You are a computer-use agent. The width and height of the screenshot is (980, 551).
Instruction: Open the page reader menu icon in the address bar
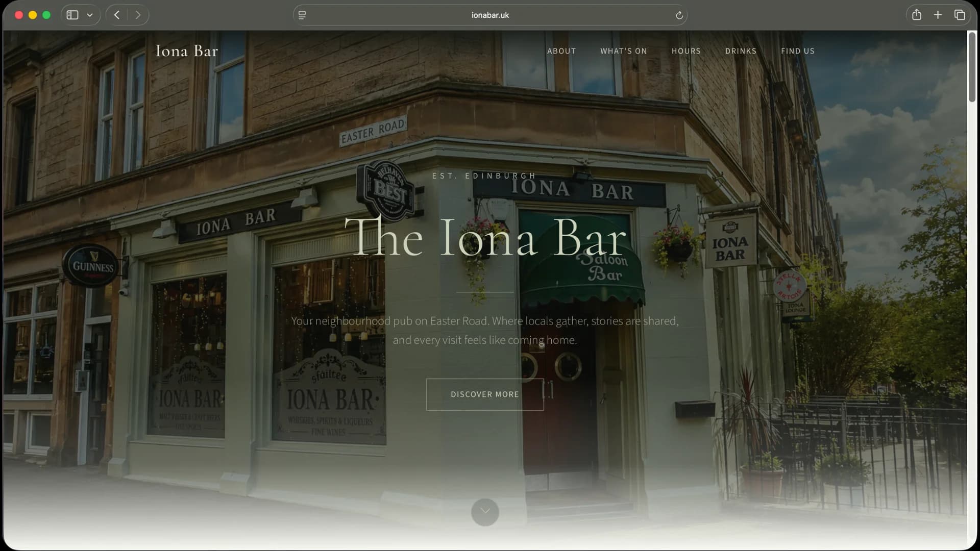[302, 15]
